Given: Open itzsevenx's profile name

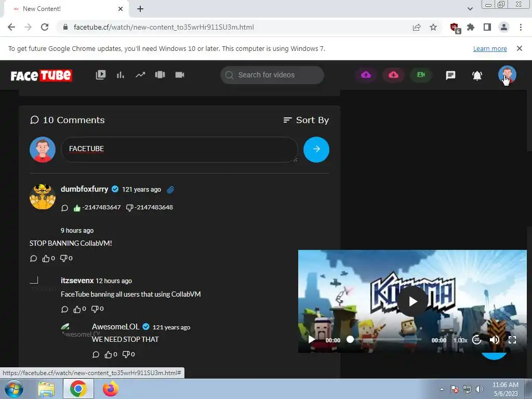Looking at the screenshot, I should pyautogui.click(x=77, y=281).
